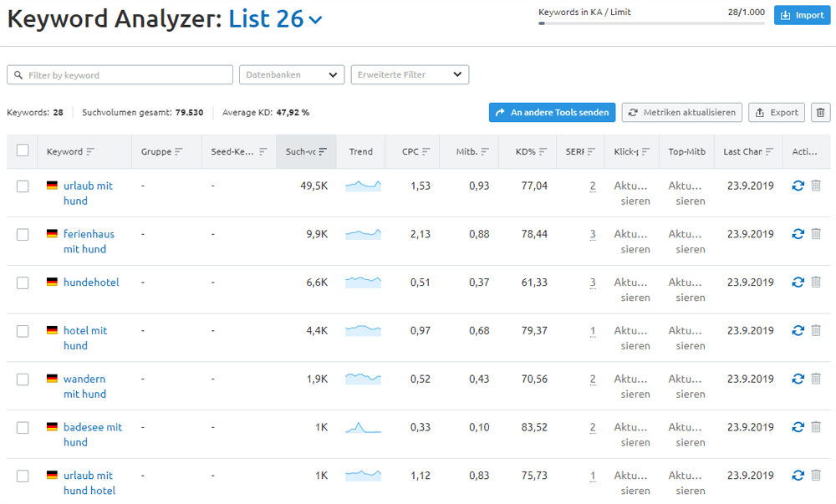Delete the hundehotel keyword via its trash icon
836x504 pixels.
pyautogui.click(x=816, y=282)
